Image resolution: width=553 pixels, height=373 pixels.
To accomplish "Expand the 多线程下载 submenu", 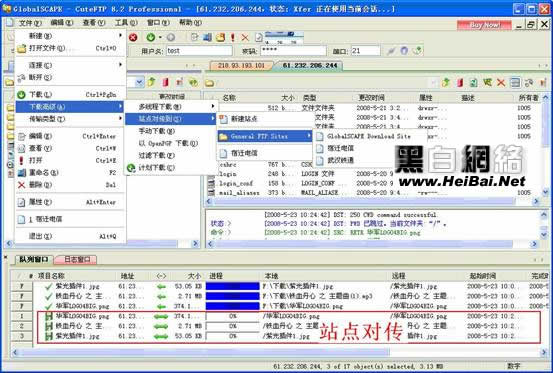I will pyautogui.click(x=171, y=106).
